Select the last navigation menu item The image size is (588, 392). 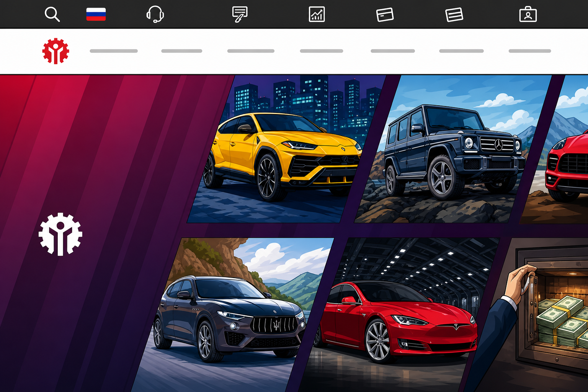(530, 51)
